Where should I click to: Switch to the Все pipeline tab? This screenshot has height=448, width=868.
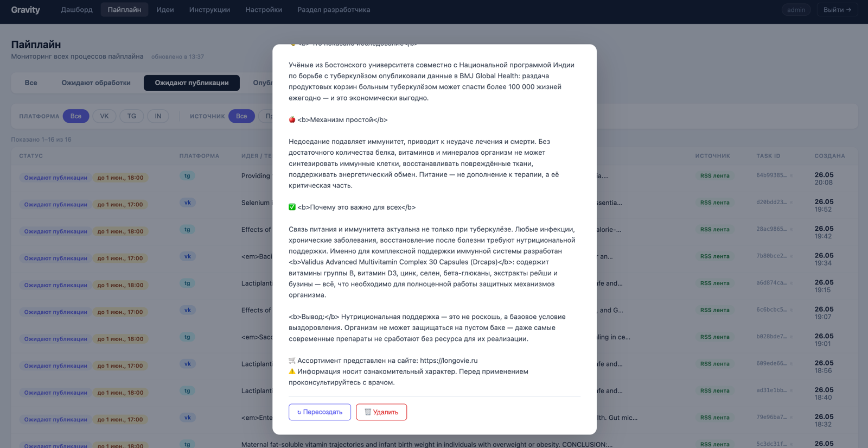31,83
